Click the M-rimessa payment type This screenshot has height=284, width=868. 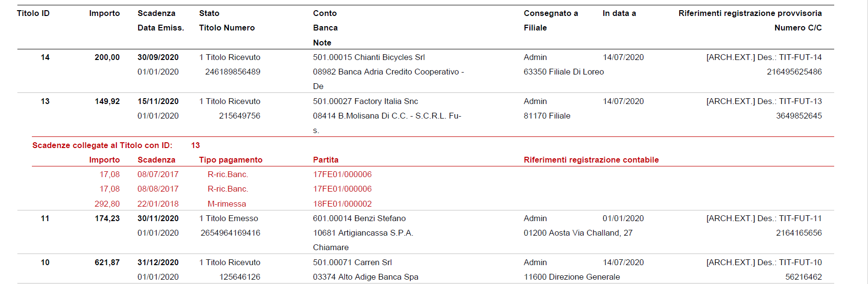227,204
